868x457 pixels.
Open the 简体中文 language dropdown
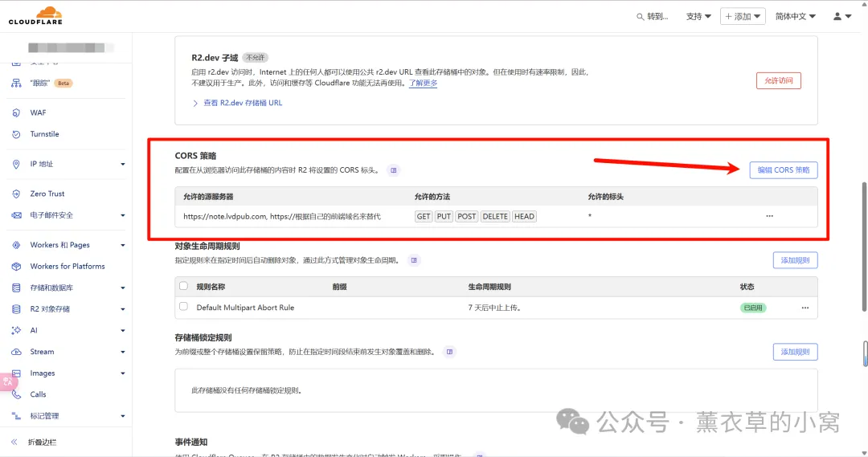(x=796, y=17)
